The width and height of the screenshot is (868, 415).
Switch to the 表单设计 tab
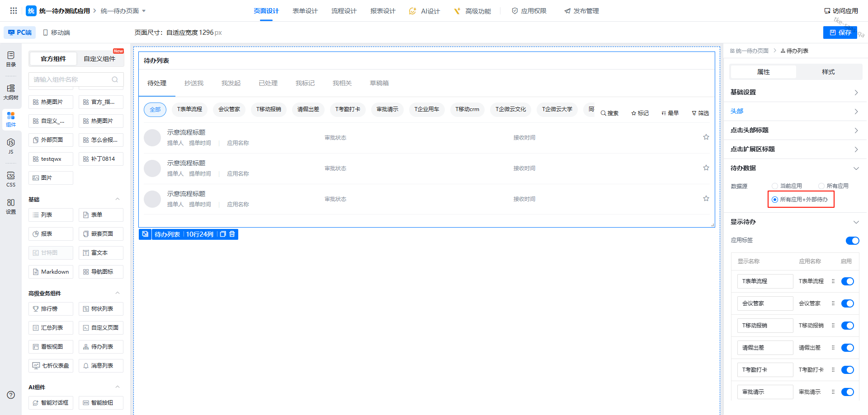[305, 11]
